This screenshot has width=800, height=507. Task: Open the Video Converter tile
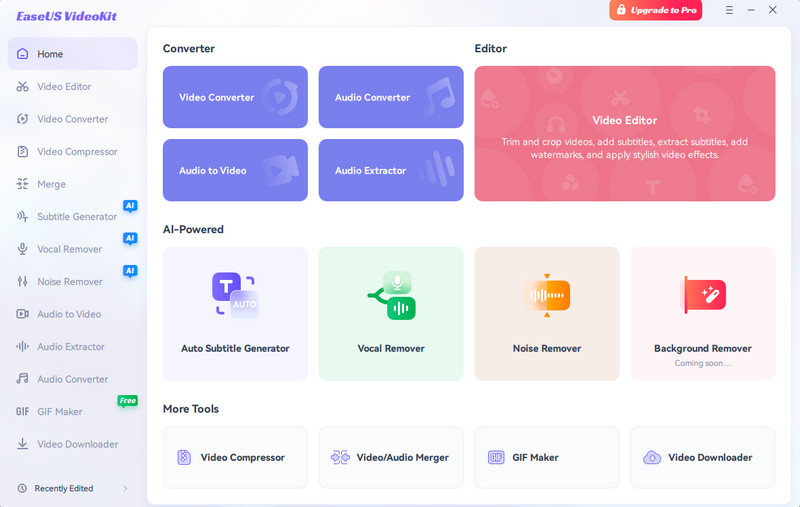click(235, 97)
